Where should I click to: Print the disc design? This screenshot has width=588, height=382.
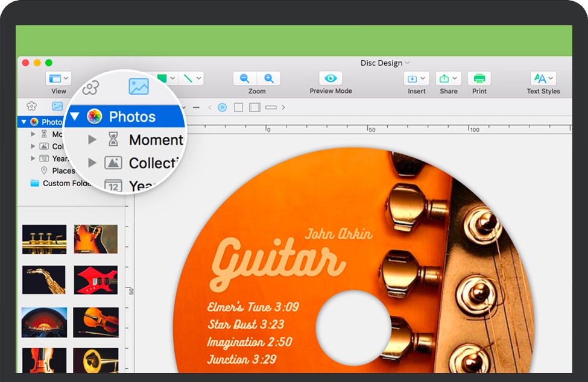[479, 78]
